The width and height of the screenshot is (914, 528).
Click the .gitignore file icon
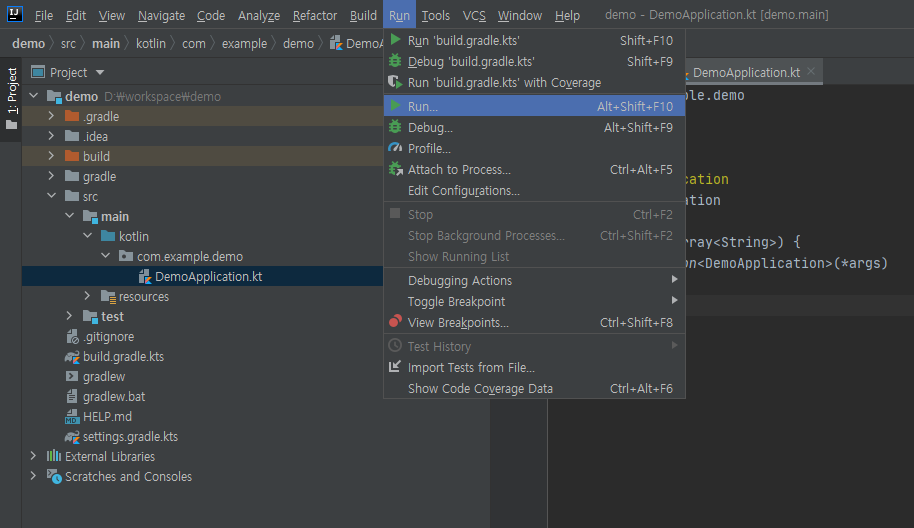(72, 336)
